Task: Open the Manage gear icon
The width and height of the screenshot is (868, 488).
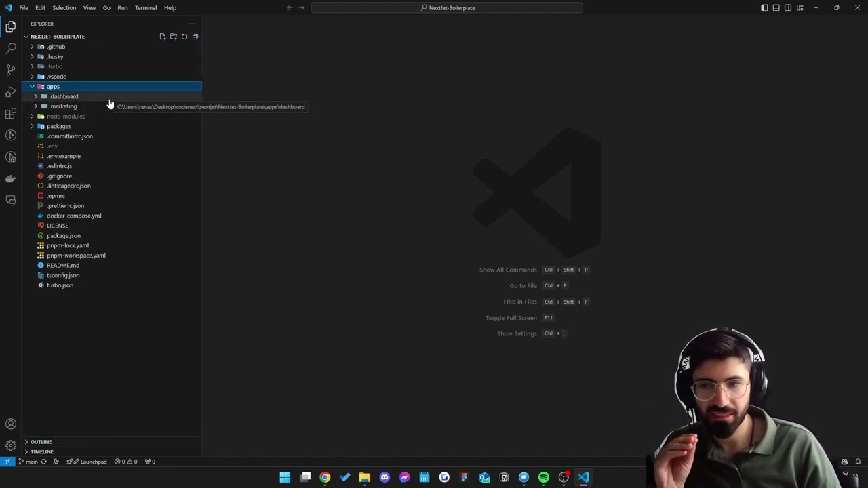Action: coord(10,445)
